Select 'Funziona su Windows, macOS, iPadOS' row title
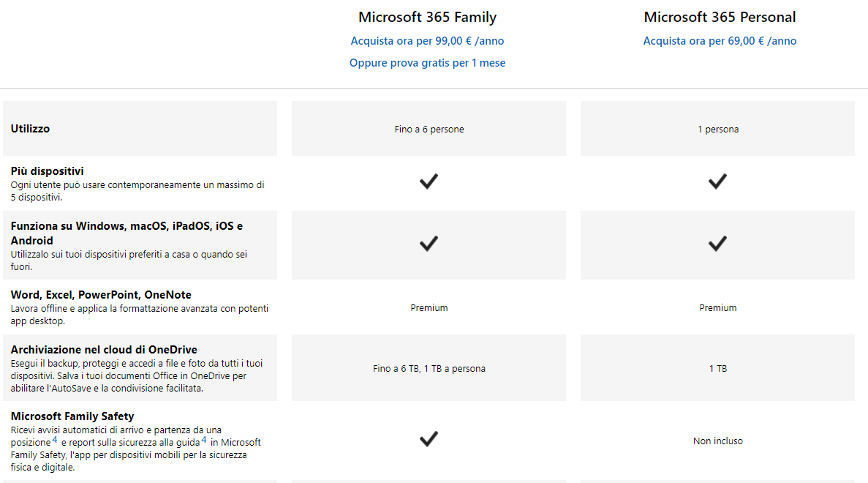Screen dimensions: 868x483 pos(127,233)
